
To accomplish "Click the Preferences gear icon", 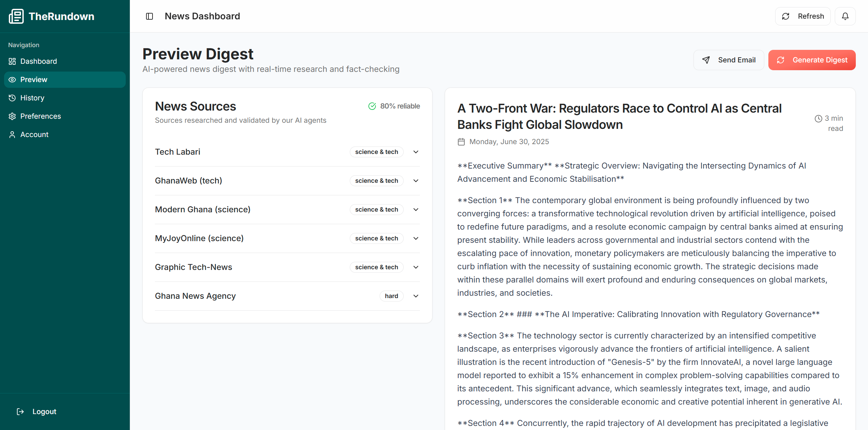I will 12,116.
